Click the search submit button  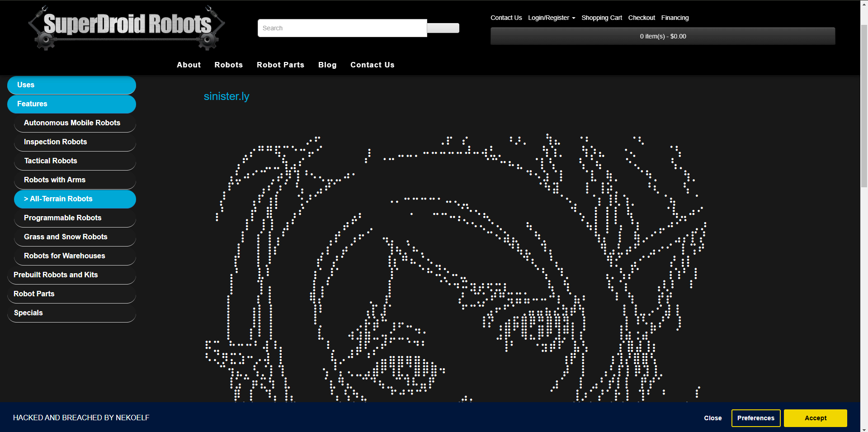(443, 28)
